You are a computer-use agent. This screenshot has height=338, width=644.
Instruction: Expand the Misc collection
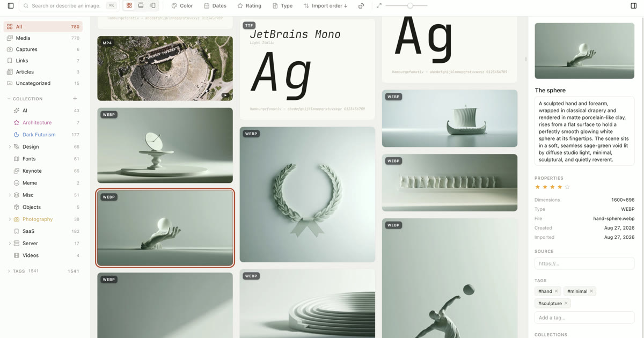click(x=10, y=195)
